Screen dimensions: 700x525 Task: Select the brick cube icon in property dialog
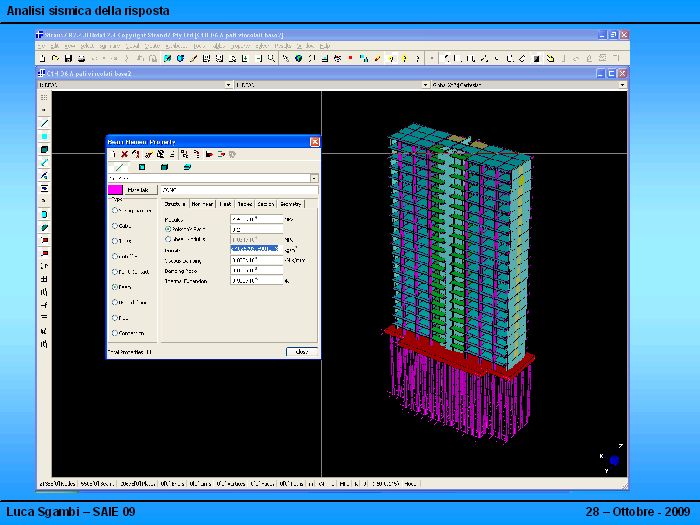[x=162, y=167]
